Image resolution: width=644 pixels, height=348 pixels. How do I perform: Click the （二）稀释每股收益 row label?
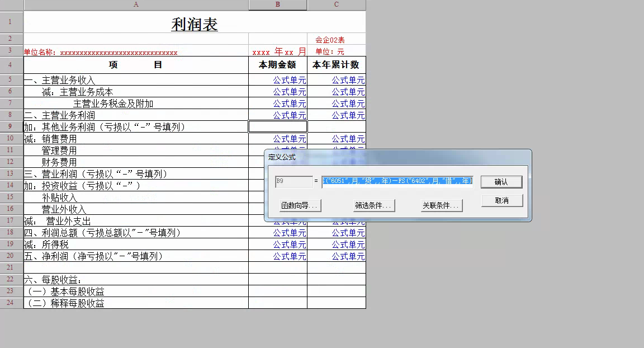(136, 303)
